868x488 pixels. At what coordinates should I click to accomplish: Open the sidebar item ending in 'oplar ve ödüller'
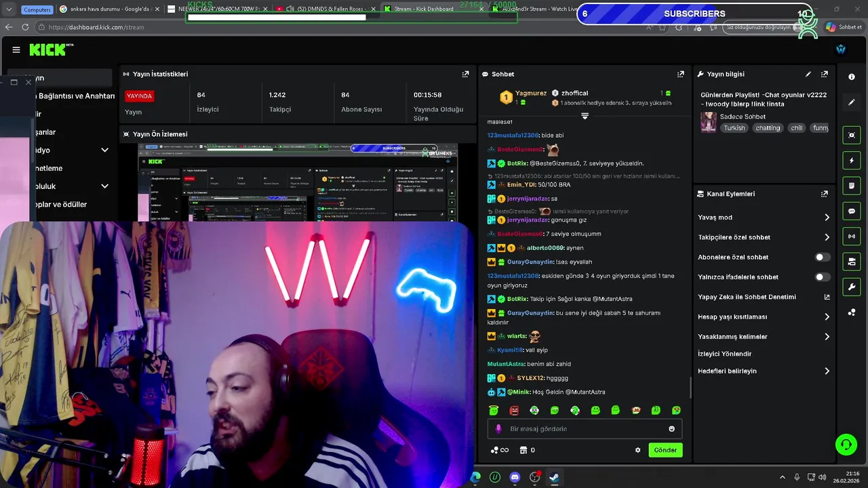61,204
